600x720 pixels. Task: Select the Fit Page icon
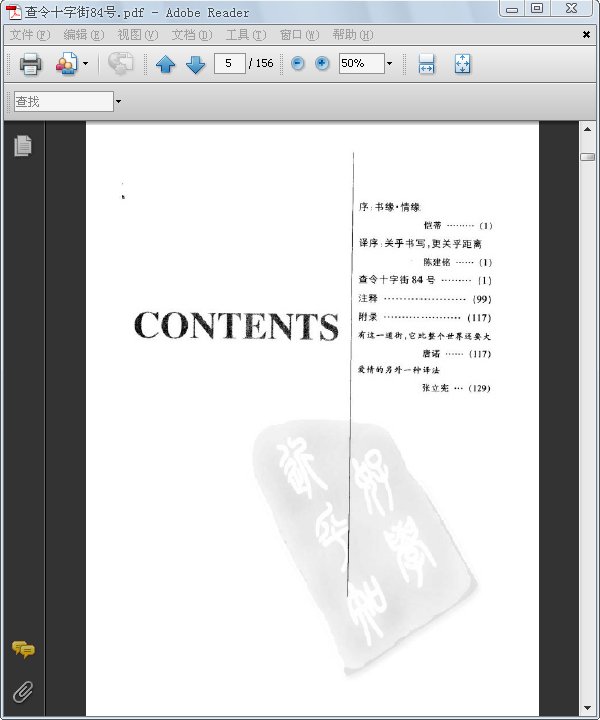pyautogui.click(x=462, y=64)
